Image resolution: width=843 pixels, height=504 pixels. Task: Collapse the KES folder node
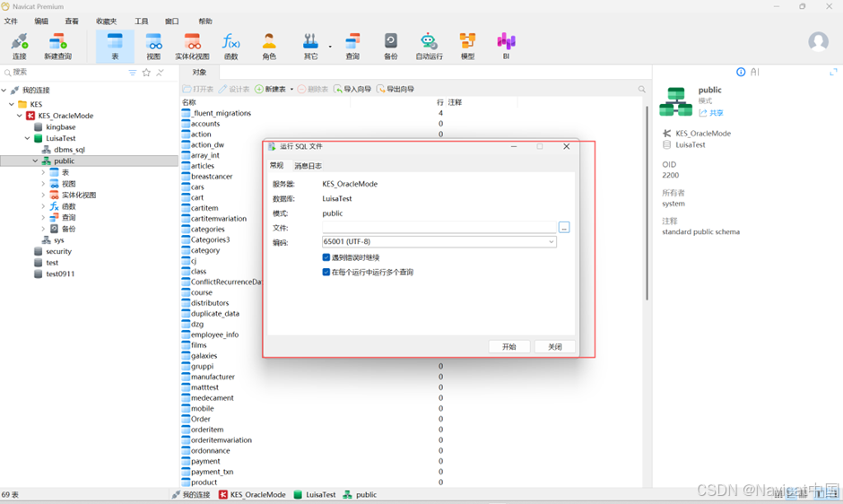click(x=12, y=104)
